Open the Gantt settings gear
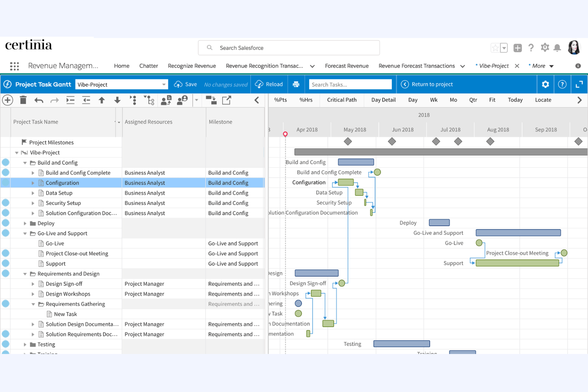The width and height of the screenshot is (588, 392). pos(545,84)
